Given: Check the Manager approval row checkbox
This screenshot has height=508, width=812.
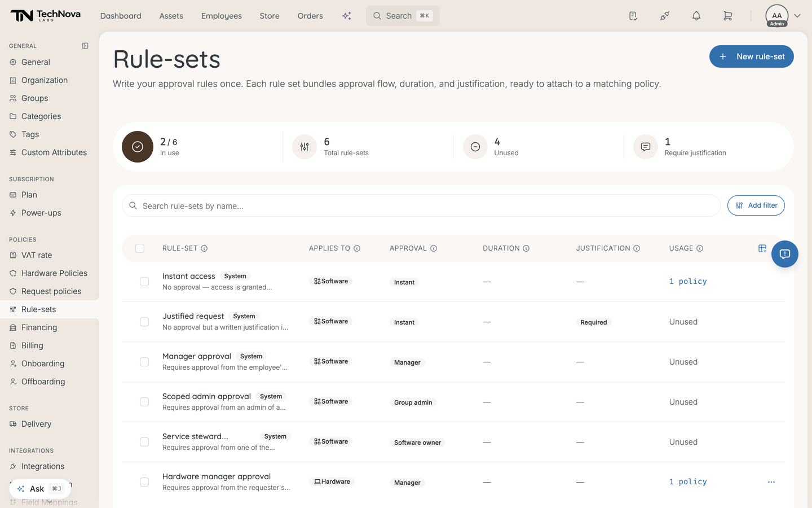Looking at the screenshot, I should click(x=144, y=362).
